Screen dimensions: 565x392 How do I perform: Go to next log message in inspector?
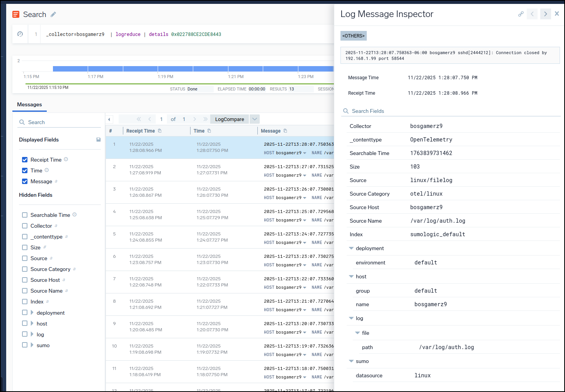coord(545,14)
